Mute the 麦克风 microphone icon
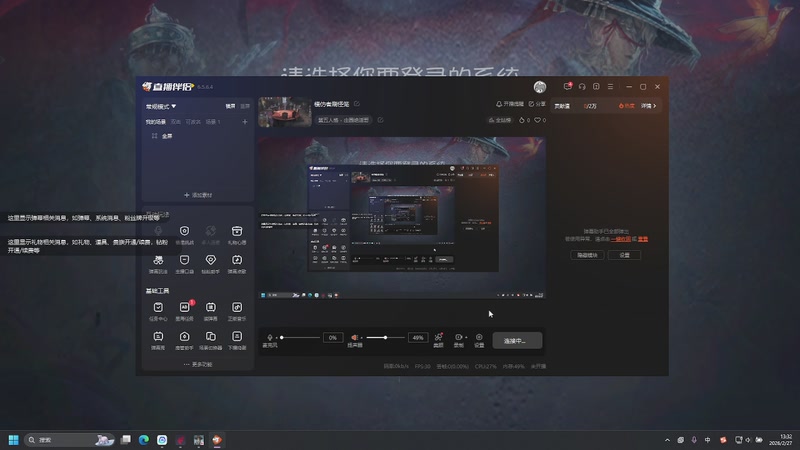The width and height of the screenshot is (800, 450). (270, 337)
